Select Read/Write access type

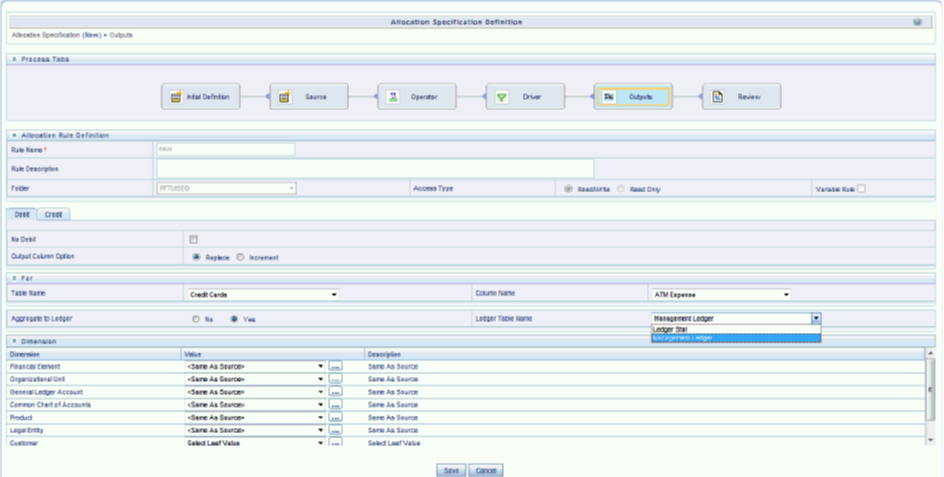[x=568, y=189]
